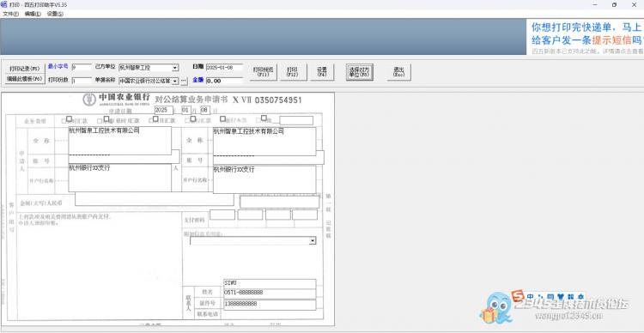
Task: Tick the first business type checkbox
Action: pyautogui.click(x=69, y=118)
